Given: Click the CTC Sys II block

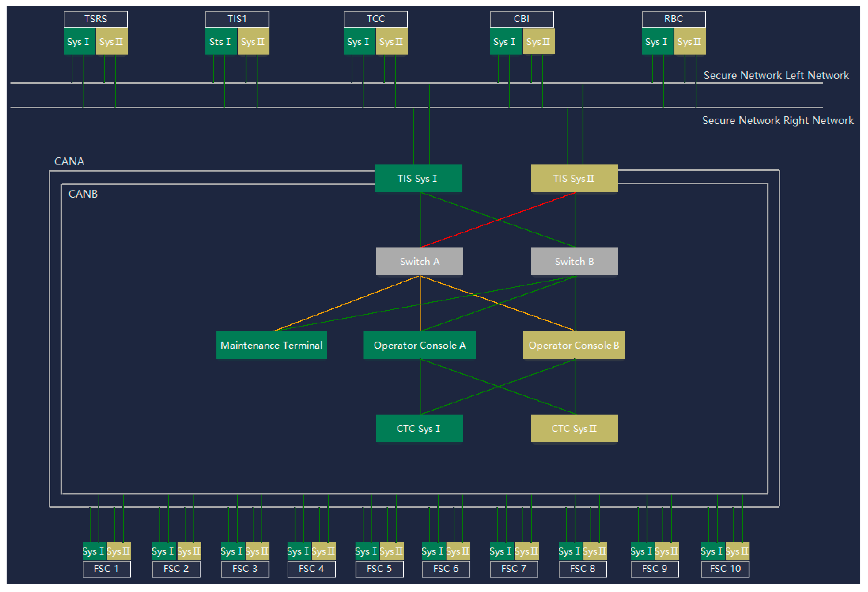Looking at the screenshot, I should [x=574, y=428].
